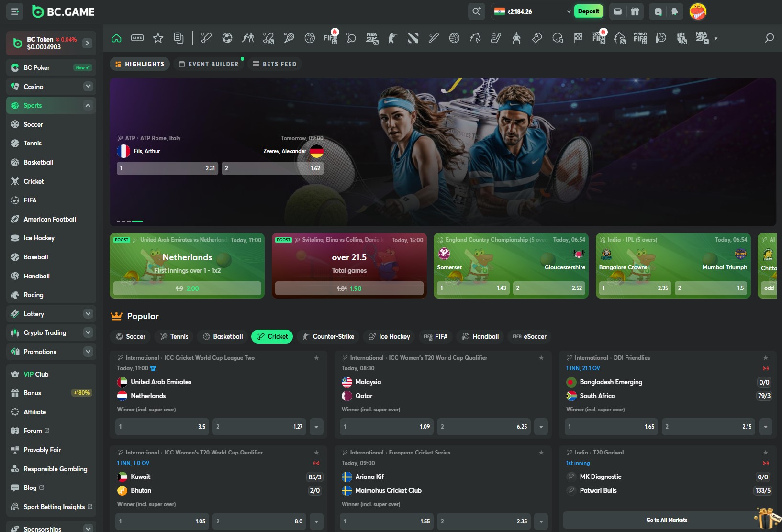The width and height of the screenshot is (782, 532).
Task: Open the sportsbook home icon
Action: (116, 38)
